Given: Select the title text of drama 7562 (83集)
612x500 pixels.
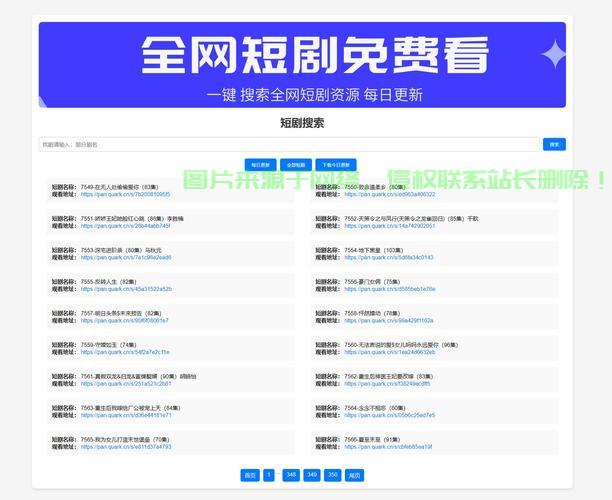Looking at the screenshot, I should (388, 377).
